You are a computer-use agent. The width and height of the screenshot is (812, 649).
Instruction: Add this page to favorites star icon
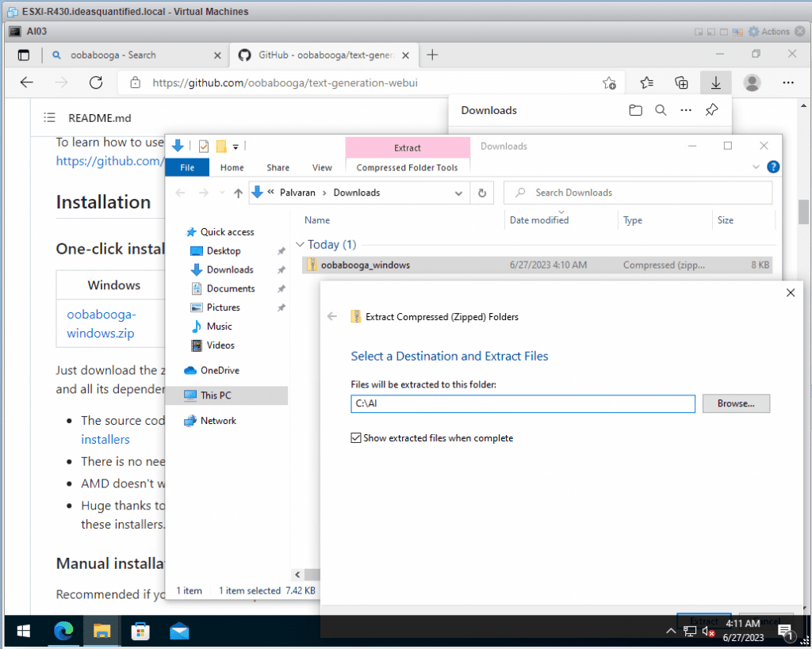click(x=609, y=82)
